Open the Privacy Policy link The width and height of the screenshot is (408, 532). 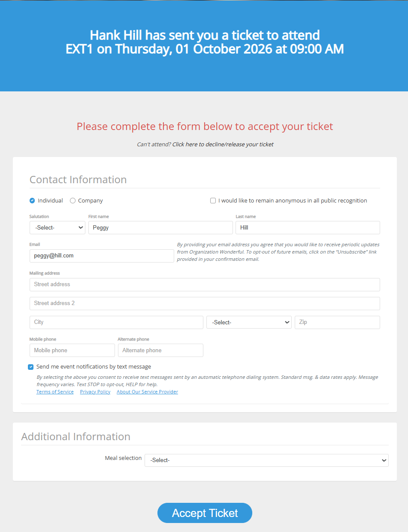(x=95, y=392)
